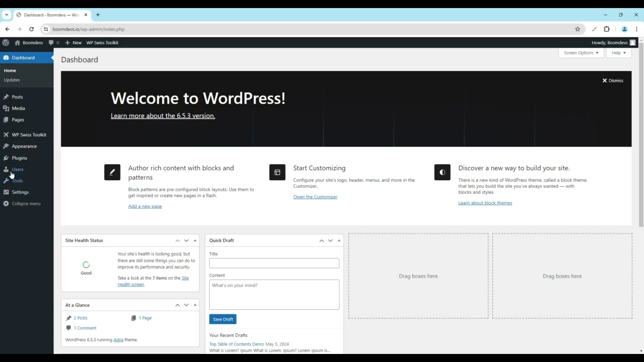Click the WP Swiss Toolkit sidebar icon

click(6, 135)
